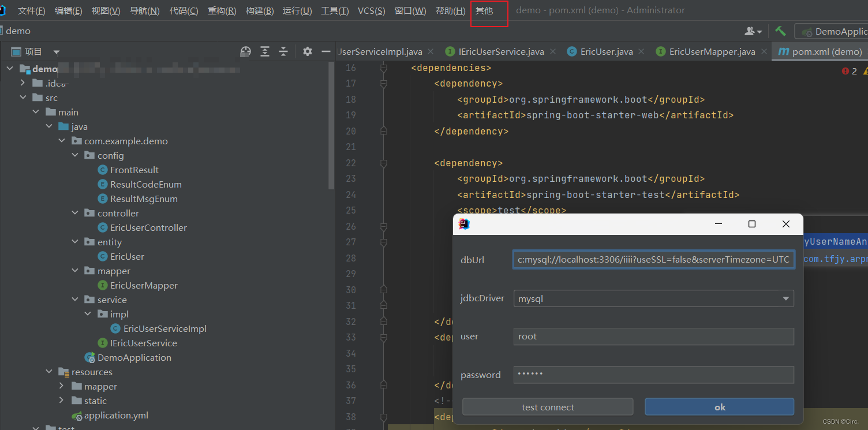Click the green hammer Build Project icon
868x430 pixels.
(780, 31)
